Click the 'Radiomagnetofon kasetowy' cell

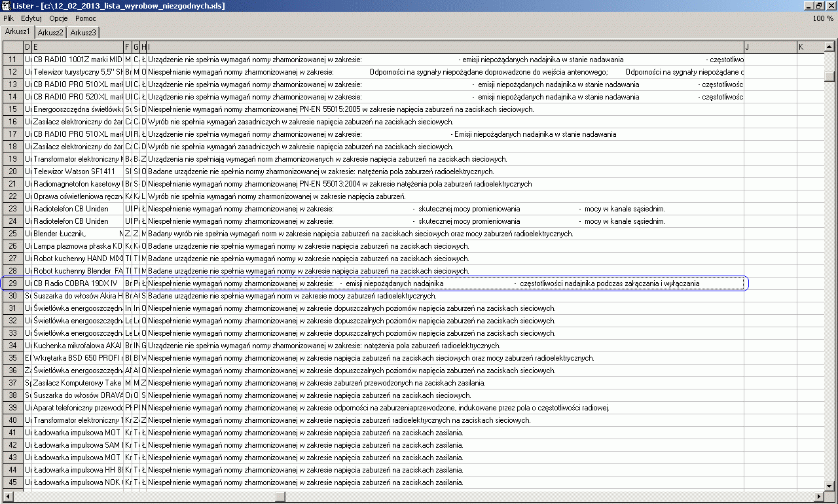[x=77, y=184]
